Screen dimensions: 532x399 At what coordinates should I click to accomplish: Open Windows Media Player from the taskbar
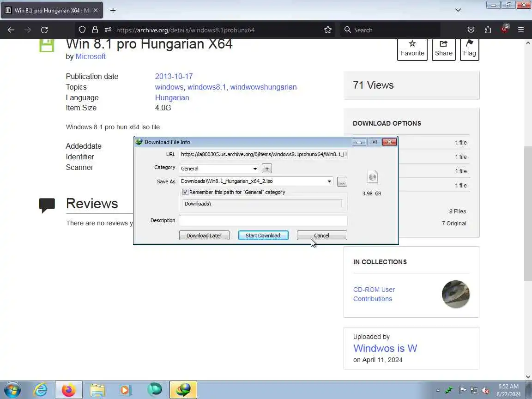(x=126, y=390)
